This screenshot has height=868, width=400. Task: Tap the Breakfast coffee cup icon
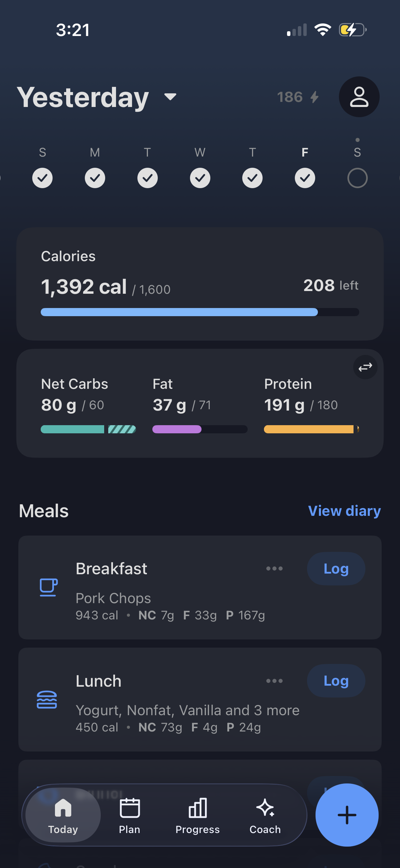click(49, 587)
